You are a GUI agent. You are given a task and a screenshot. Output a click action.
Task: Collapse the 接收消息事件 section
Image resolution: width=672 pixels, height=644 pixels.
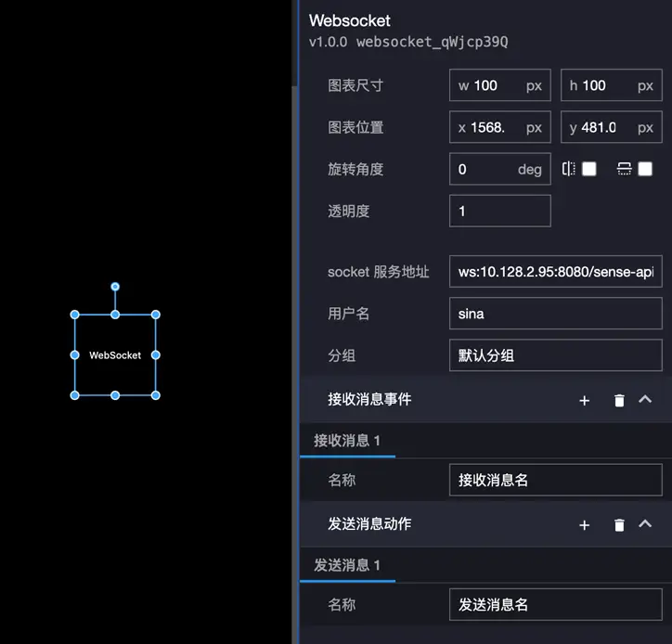(x=645, y=399)
